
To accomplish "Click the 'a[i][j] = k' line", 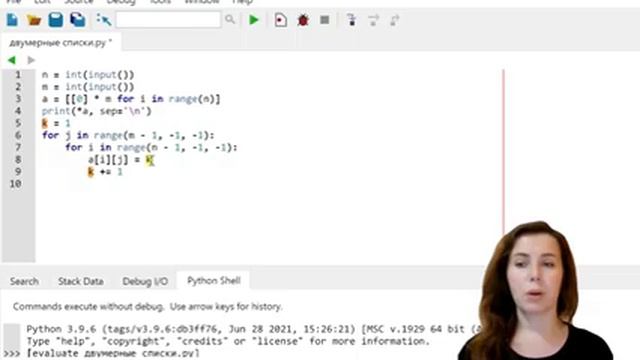I will click(121, 160).
